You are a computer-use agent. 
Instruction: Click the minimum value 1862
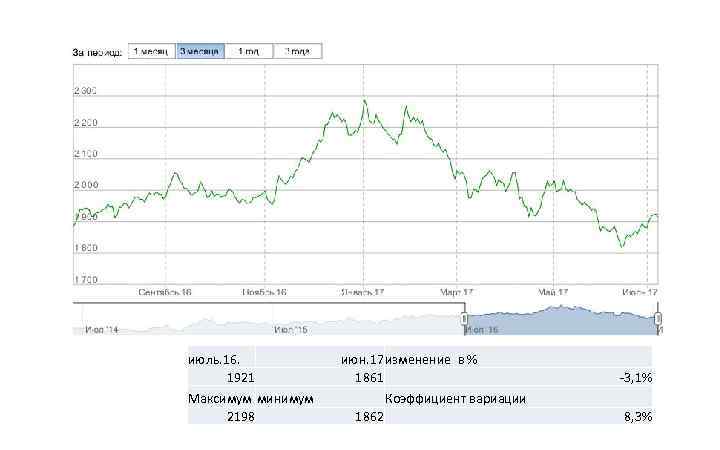(369, 417)
